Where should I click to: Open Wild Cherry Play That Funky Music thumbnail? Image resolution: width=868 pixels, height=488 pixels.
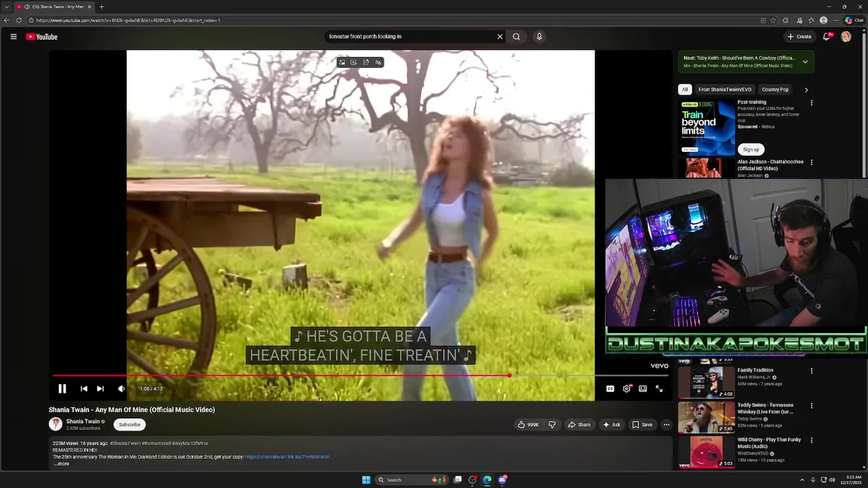click(707, 452)
